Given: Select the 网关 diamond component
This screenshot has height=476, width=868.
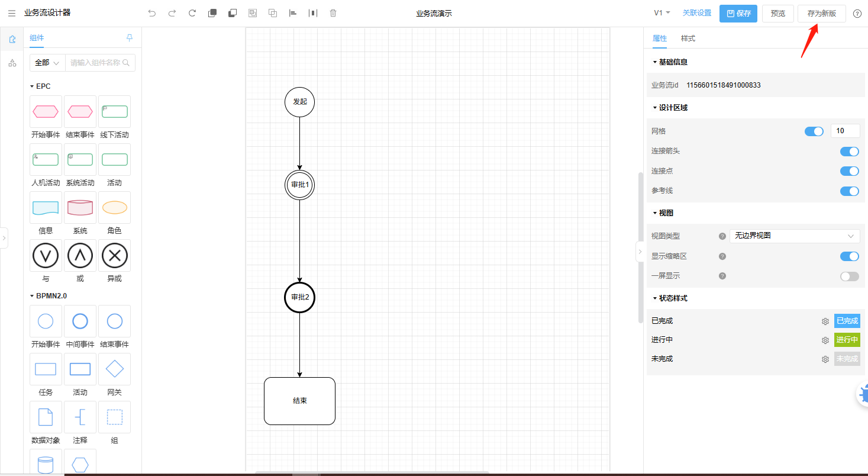Looking at the screenshot, I should click(x=114, y=369).
